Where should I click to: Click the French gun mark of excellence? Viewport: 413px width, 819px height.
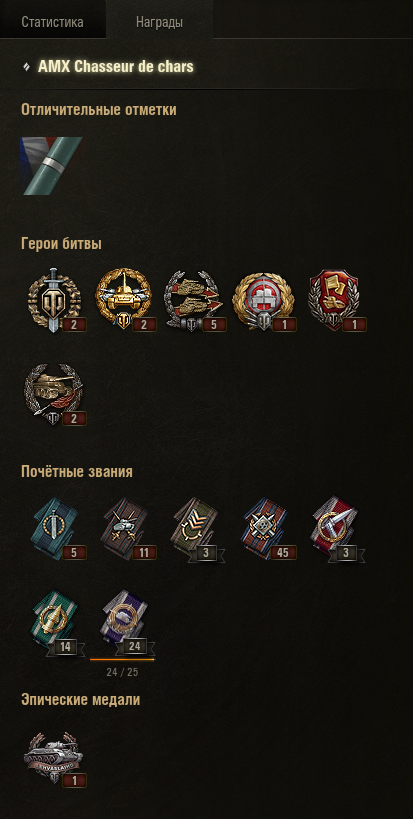pos(52,166)
